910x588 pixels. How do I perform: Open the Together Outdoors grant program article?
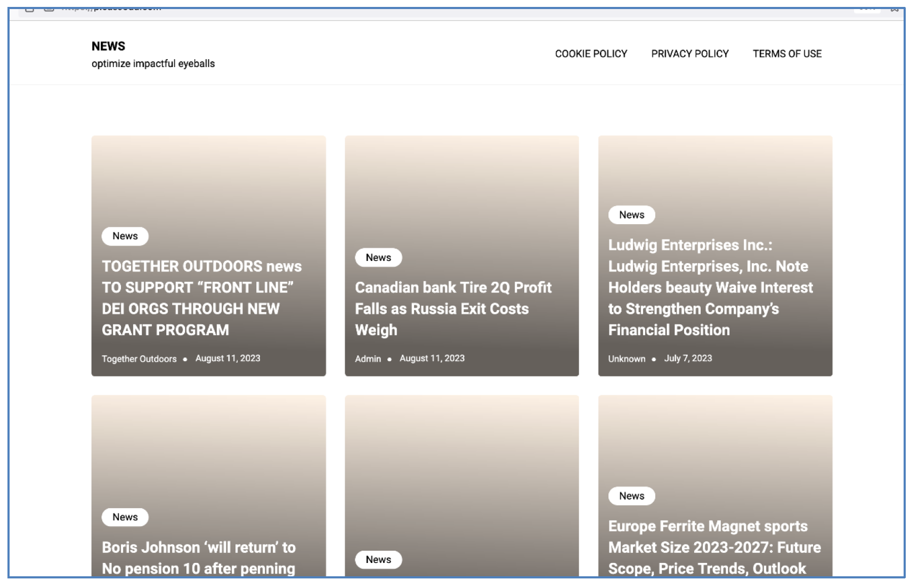click(x=201, y=298)
